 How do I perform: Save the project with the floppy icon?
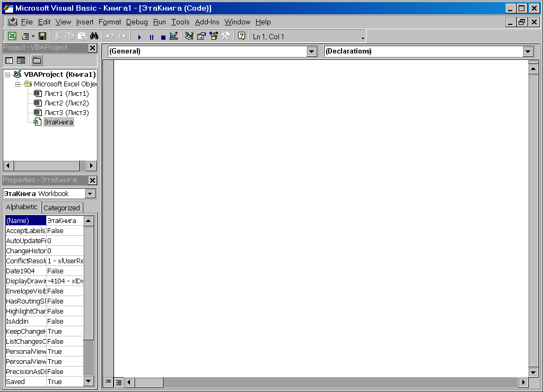[42, 36]
